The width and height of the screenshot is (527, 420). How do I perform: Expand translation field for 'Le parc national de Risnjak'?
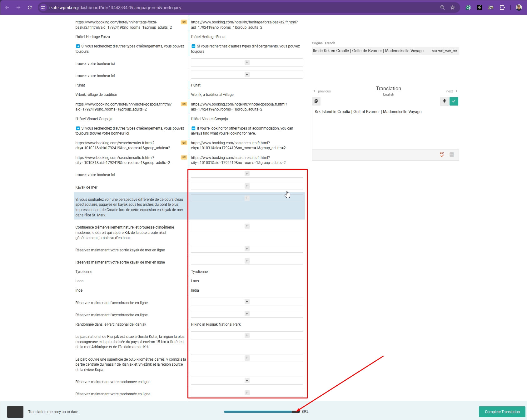coord(247,335)
